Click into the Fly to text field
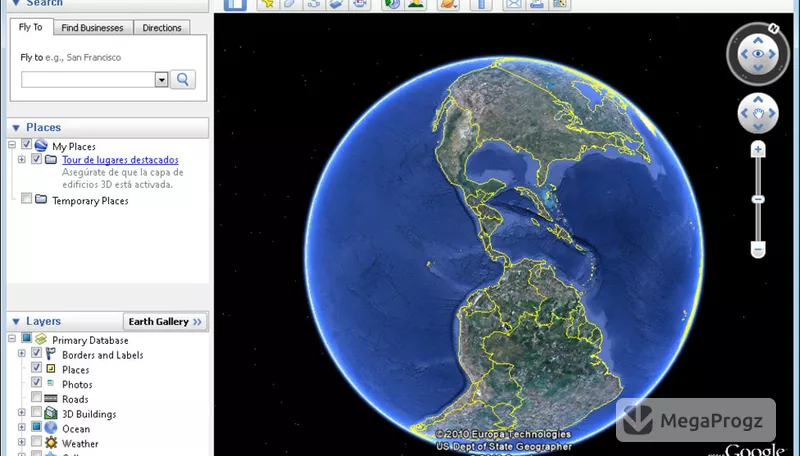This screenshot has height=456, width=800. pos(88,80)
